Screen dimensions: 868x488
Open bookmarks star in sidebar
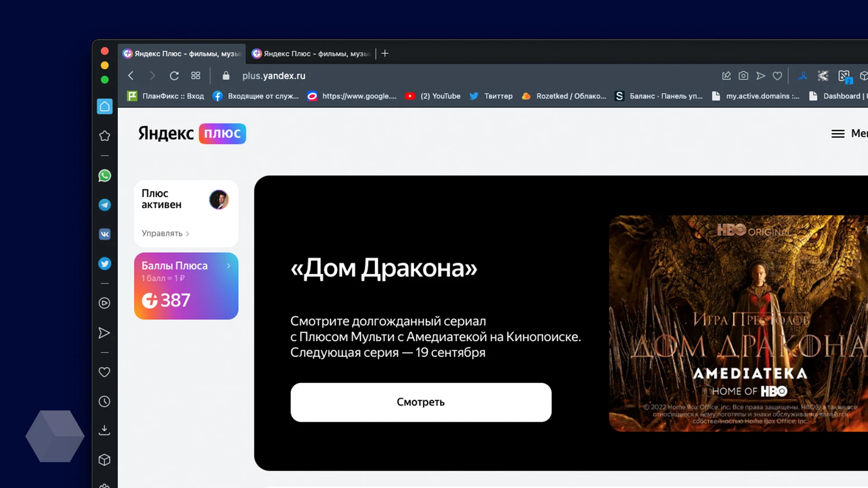click(x=104, y=136)
